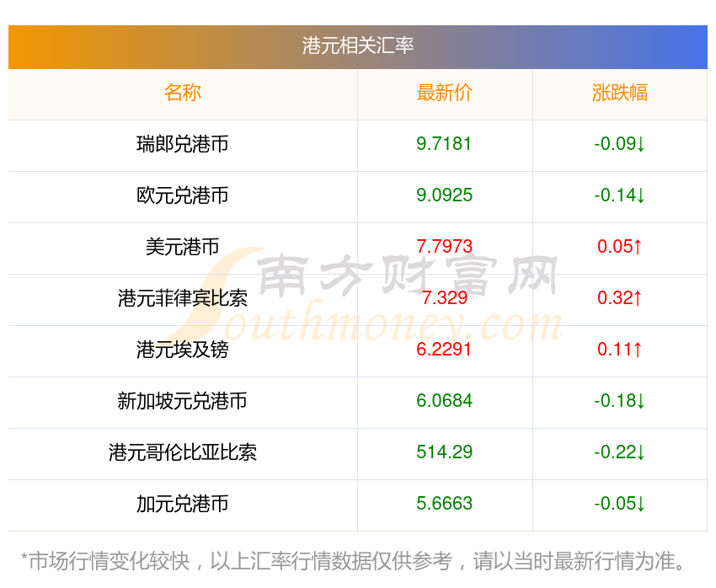The image size is (716, 588).
Task: Click the price value 7.329
Action: (444, 298)
